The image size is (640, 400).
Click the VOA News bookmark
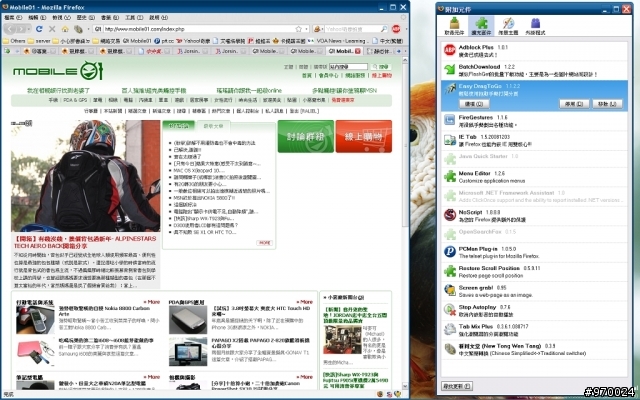coord(337,41)
